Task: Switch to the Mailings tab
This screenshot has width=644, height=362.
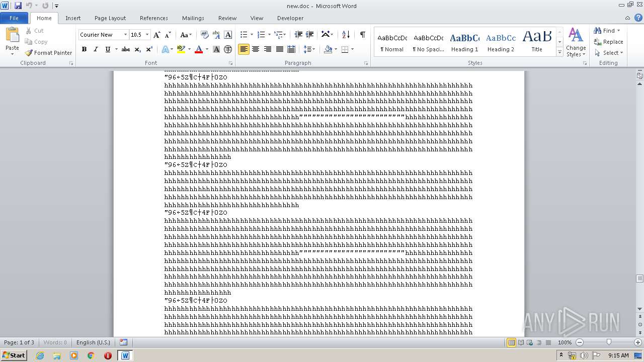Action: point(193,18)
